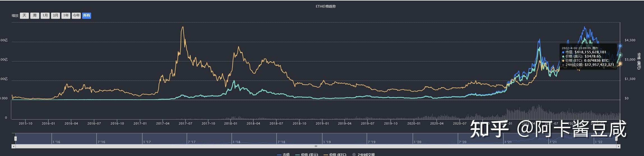The width and height of the screenshot is (644, 156).
Task: Click navigator marker 1 '17
Action: click(x=147, y=142)
